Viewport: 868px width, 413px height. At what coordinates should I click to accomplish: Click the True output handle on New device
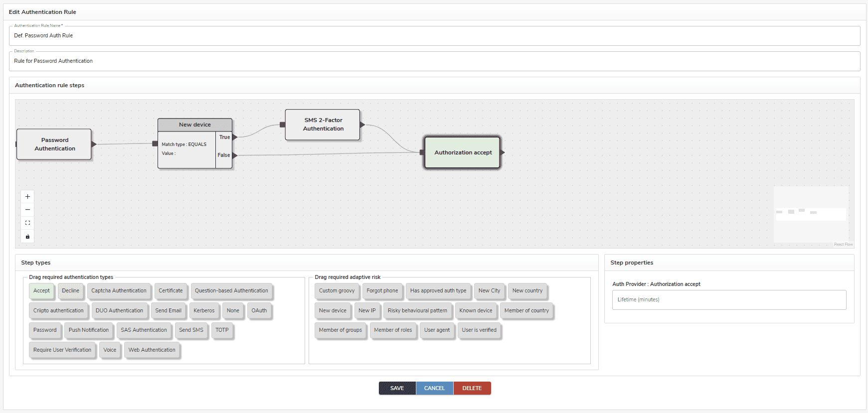tap(235, 137)
